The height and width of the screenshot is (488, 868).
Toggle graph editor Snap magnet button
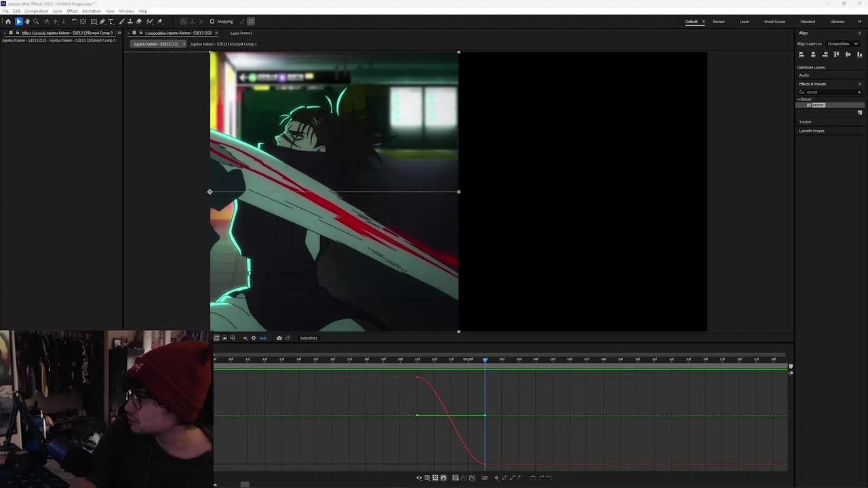tap(443, 477)
